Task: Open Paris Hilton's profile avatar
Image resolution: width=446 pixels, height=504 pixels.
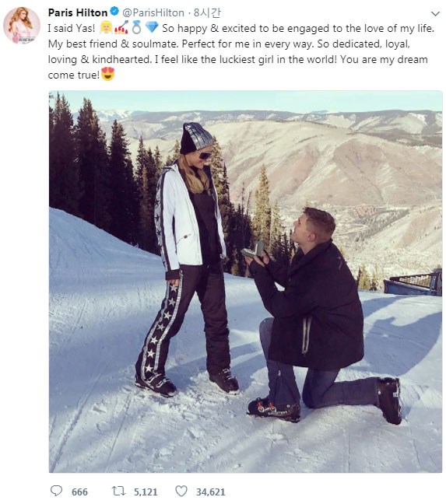Action: point(22,26)
